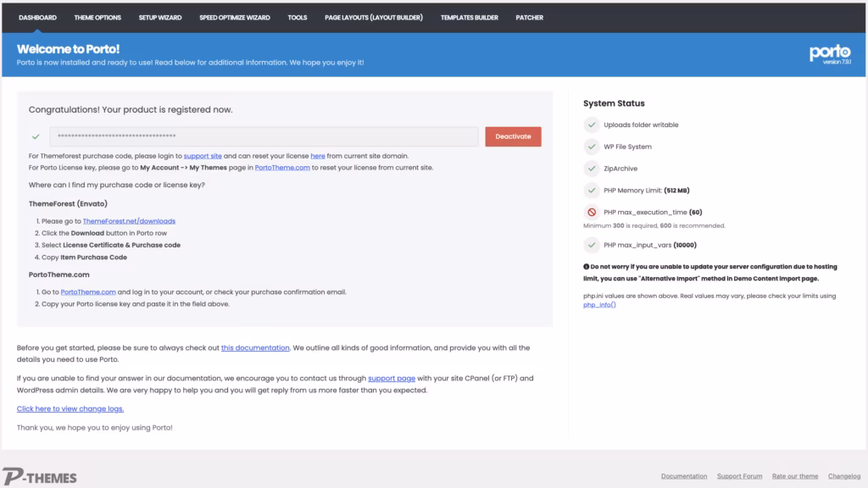Switch to Speed Optimize Wizard tab
Screen dimensions: 868x488
pos(235,18)
